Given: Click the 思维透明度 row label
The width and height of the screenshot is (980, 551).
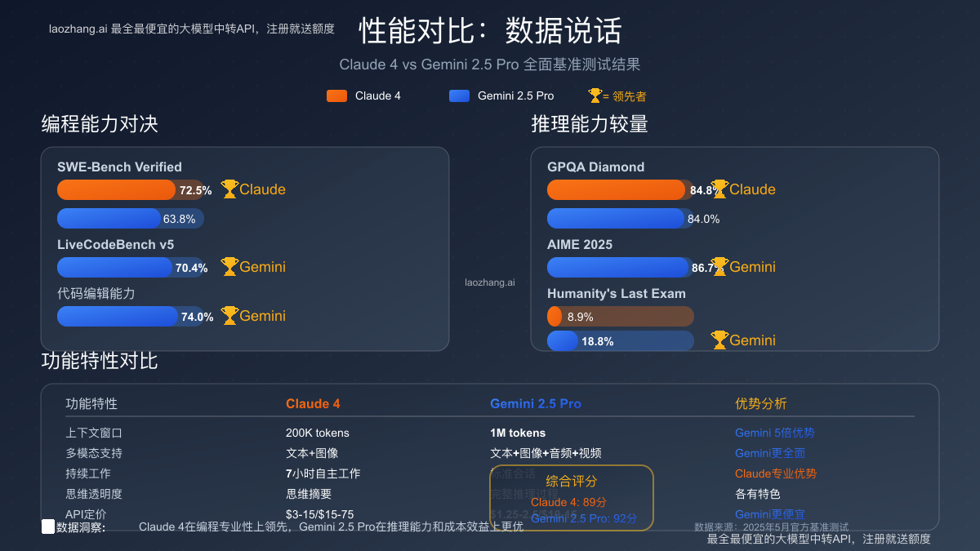Looking at the screenshot, I should click(x=94, y=494).
